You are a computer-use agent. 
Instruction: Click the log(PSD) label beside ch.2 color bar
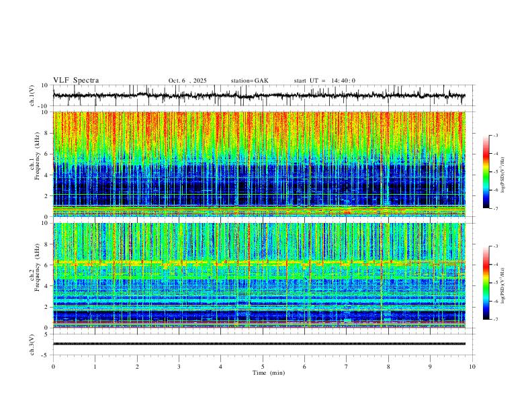(x=503, y=286)
